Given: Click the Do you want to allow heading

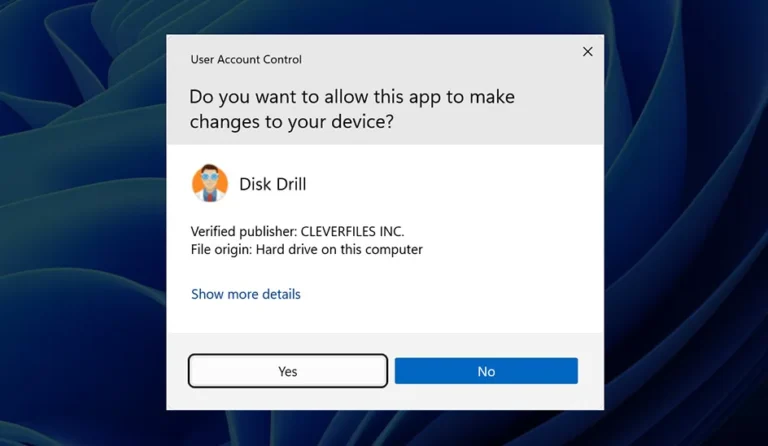Looking at the screenshot, I should pos(352,97).
